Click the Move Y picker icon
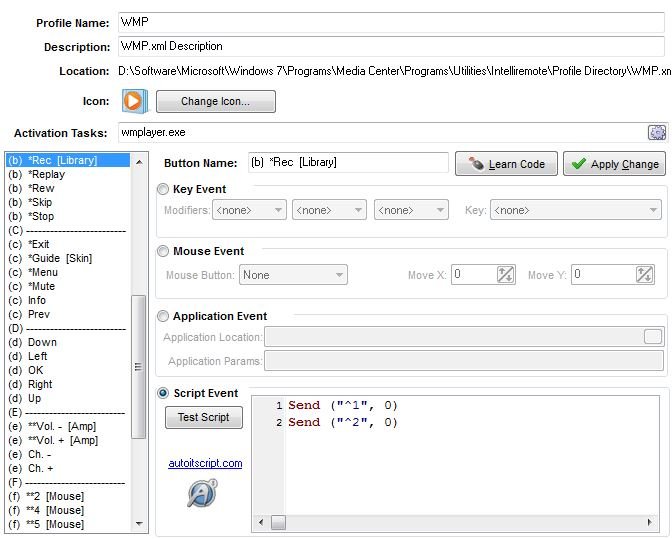This screenshot has width=672, height=539. pos(644,274)
